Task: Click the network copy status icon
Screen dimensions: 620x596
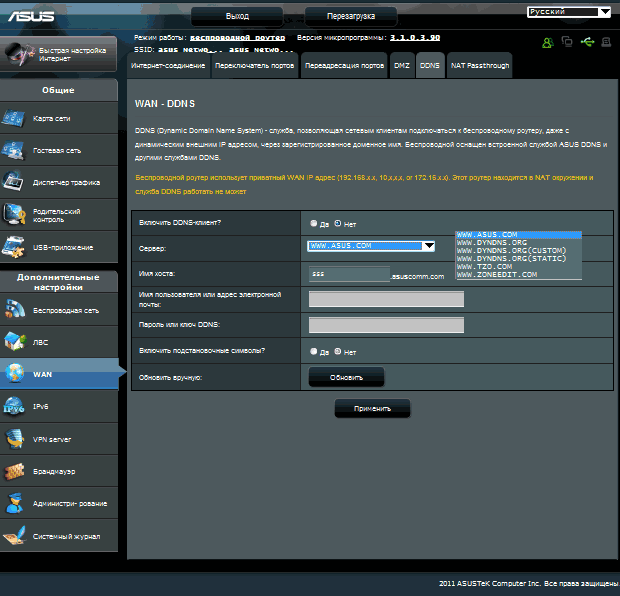Action: 567,42
